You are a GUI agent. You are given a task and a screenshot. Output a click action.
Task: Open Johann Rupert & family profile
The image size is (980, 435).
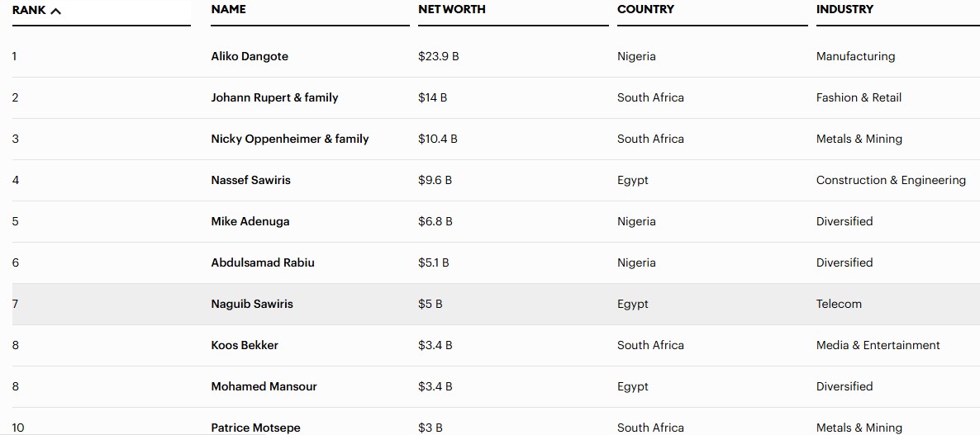coord(274,97)
